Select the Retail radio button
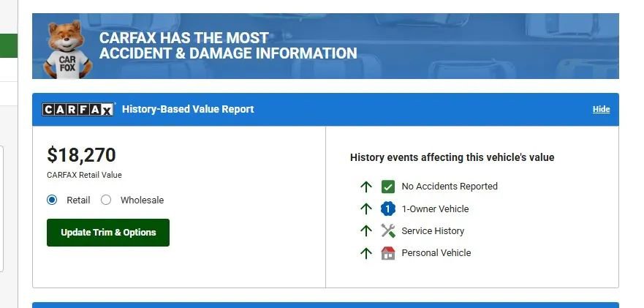 [x=53, y=200]
